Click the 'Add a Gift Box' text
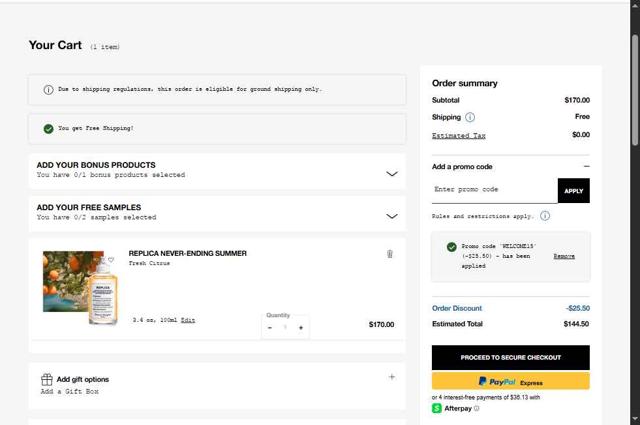This screenshot has width=640, height=425. coord(69,392)
